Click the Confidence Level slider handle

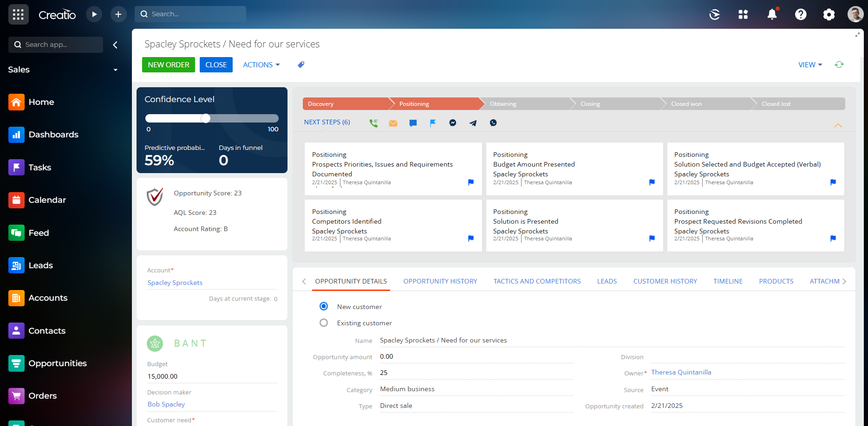point(205,118)
